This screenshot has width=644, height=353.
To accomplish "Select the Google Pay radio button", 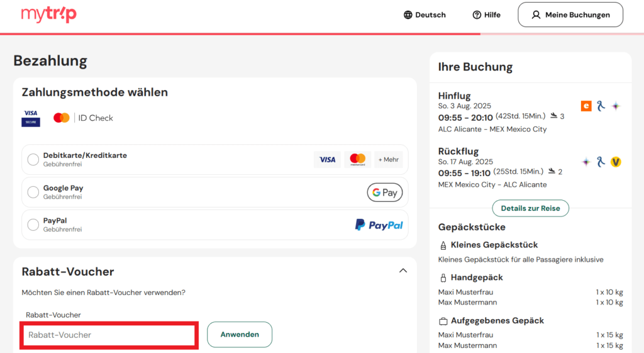I will pos(33,192).
